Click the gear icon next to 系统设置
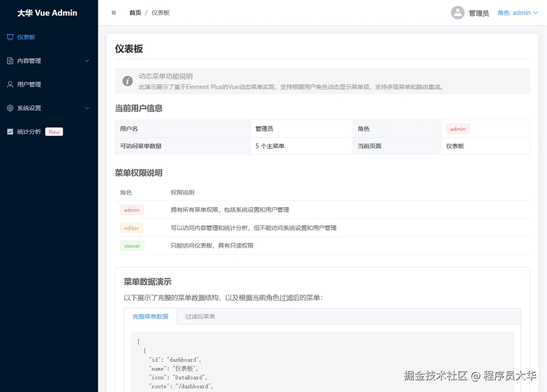The height and width of the screenshot is (392, 547). (9, 108)
